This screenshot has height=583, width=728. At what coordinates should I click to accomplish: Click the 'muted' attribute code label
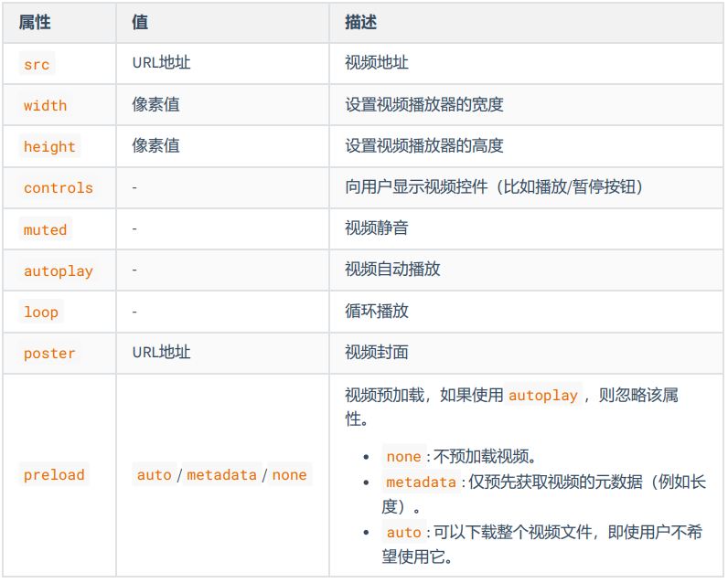pos(45,230)
